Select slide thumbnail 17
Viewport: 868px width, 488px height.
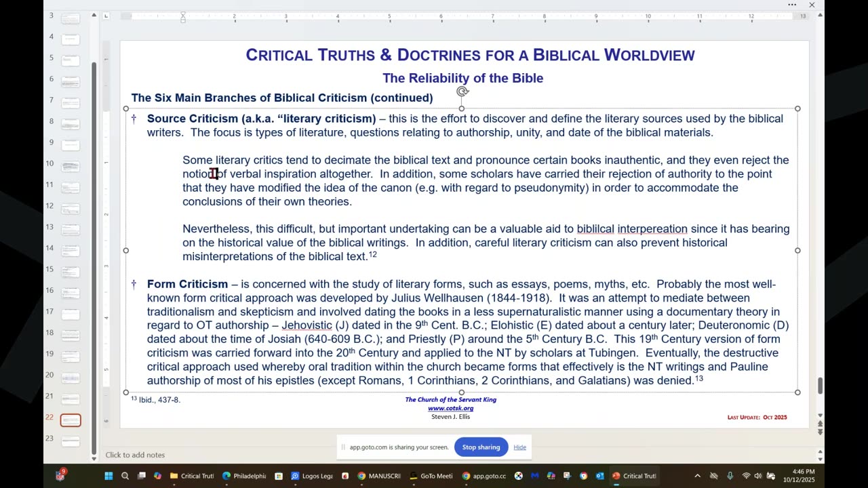click(71, 313)
